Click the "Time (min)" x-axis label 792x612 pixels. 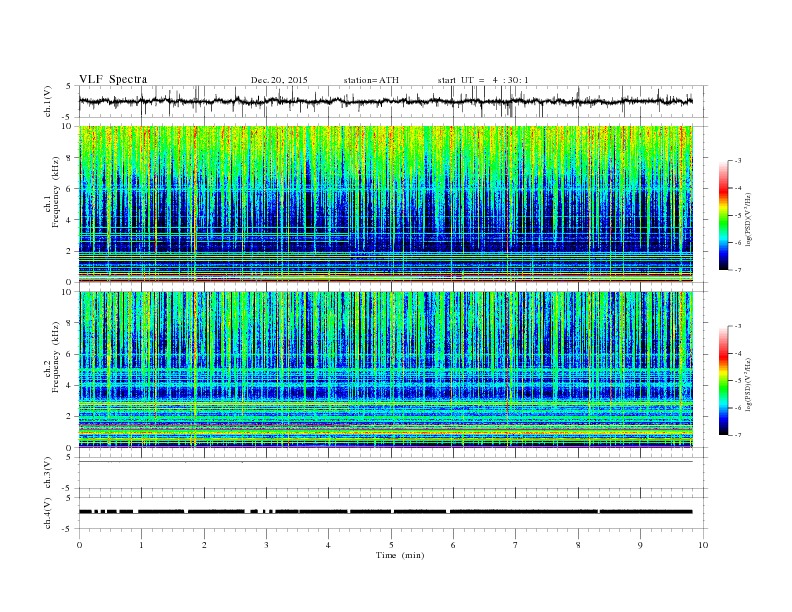pos(400,555)
